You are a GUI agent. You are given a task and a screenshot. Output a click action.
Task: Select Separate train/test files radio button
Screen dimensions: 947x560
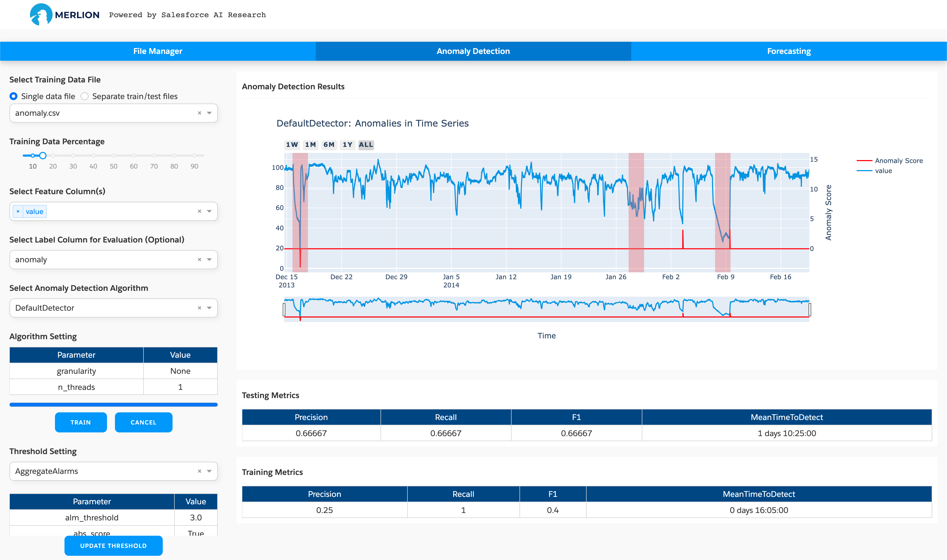coord(85,96)
